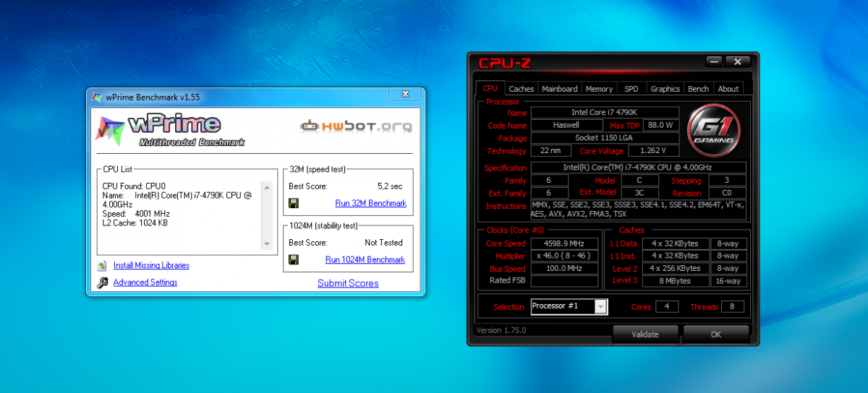
Task: Click the Ext. Model value 3C
Action: (x=638, y=193)
